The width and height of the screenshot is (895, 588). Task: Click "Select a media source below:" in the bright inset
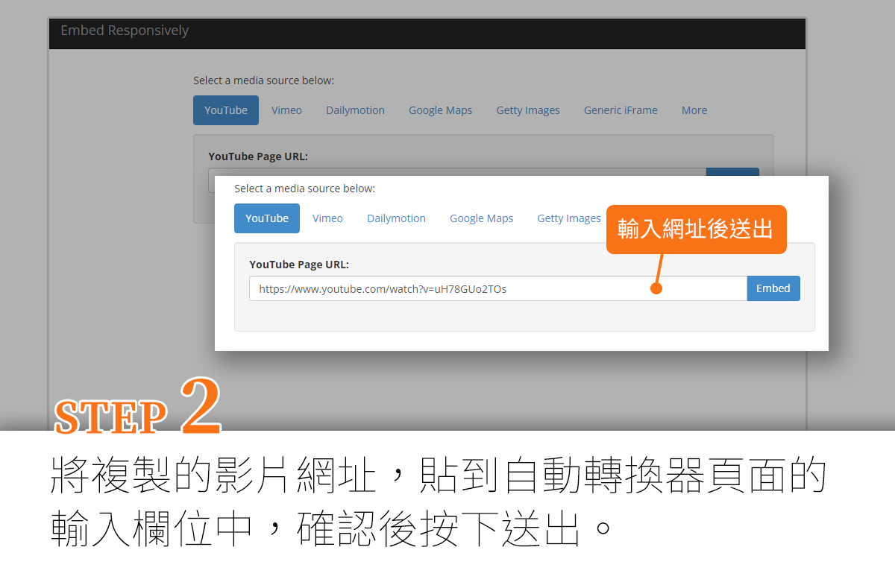(x=305, y=189)
